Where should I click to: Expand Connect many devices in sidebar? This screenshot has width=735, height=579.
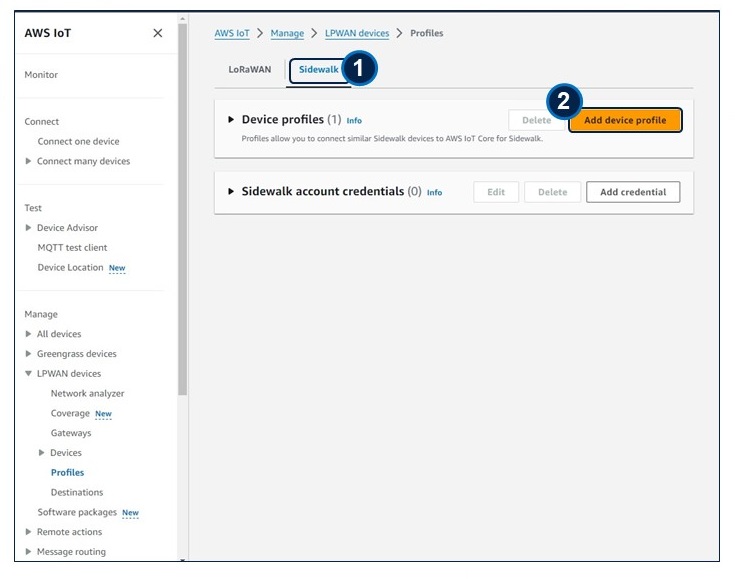click(x=28, y=161)
